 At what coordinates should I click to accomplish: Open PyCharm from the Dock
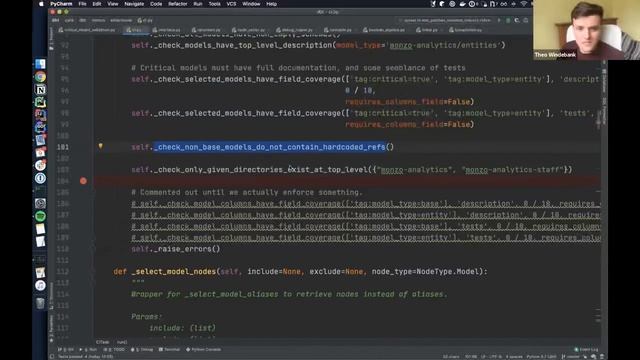click(40, 102)
